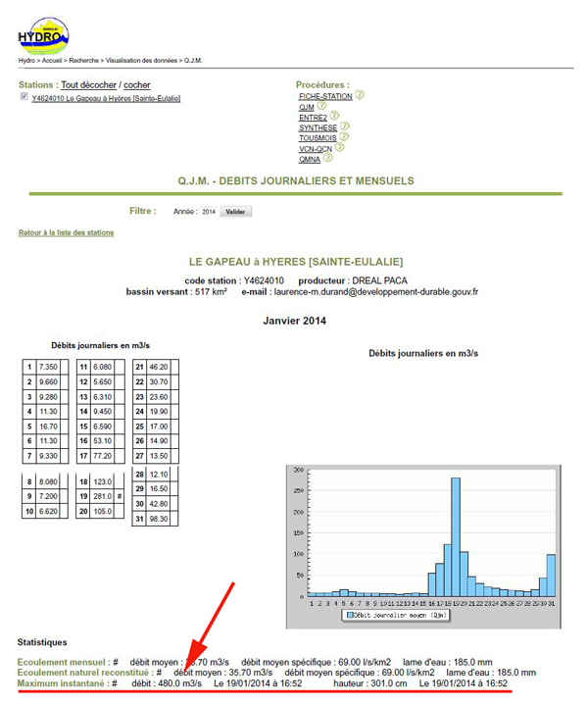Click the Statistiques heading

click(42, 642)
